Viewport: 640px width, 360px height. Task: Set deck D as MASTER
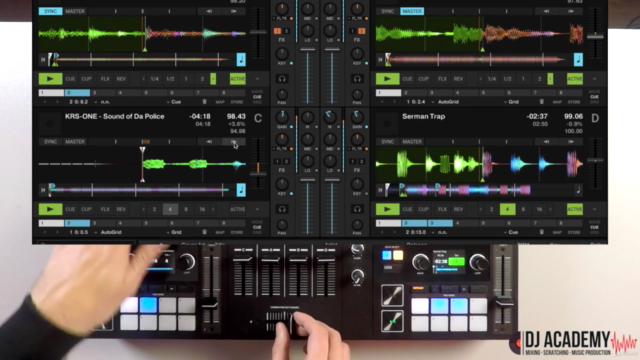(412, 142)
